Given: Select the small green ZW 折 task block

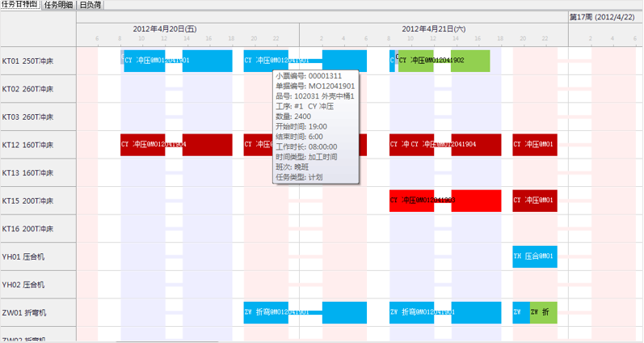Looking at the screenshot, I should pyautogui.click(x=543, y=312).
